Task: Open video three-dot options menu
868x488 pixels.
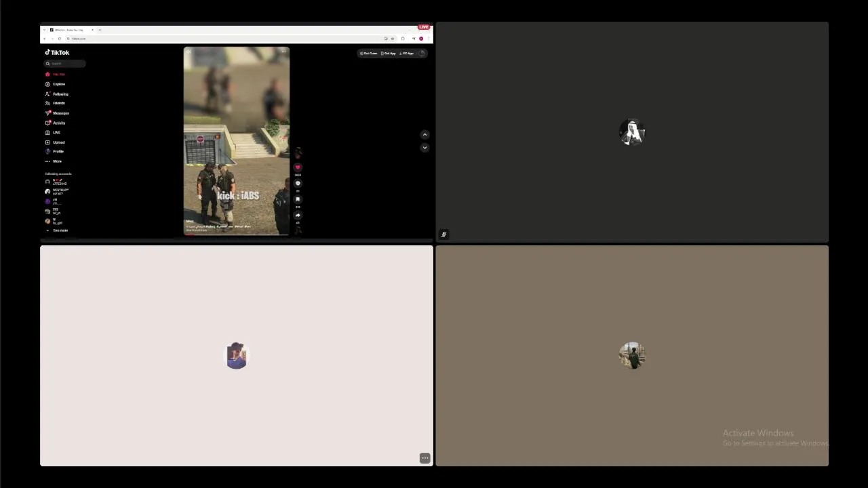Action: (x=284, y=52)
